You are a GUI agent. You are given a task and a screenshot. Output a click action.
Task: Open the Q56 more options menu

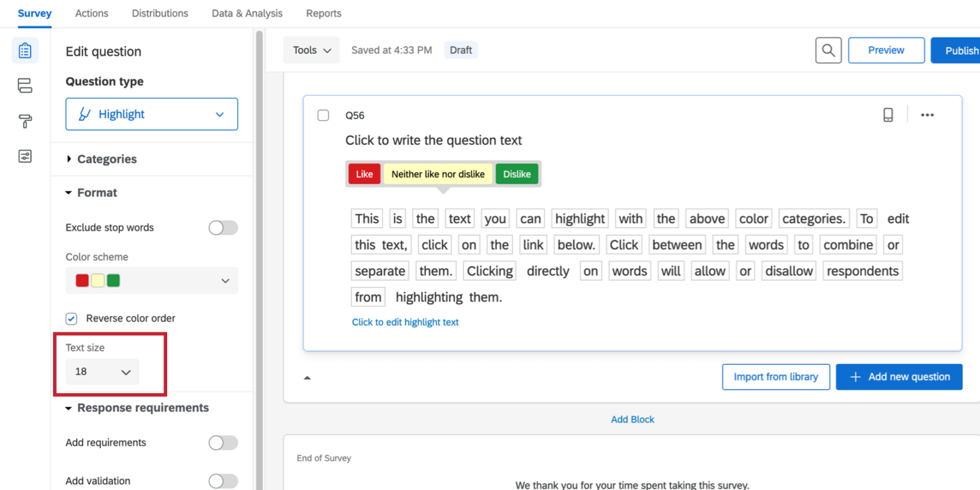pyautogui.click(x=927, y=115)
